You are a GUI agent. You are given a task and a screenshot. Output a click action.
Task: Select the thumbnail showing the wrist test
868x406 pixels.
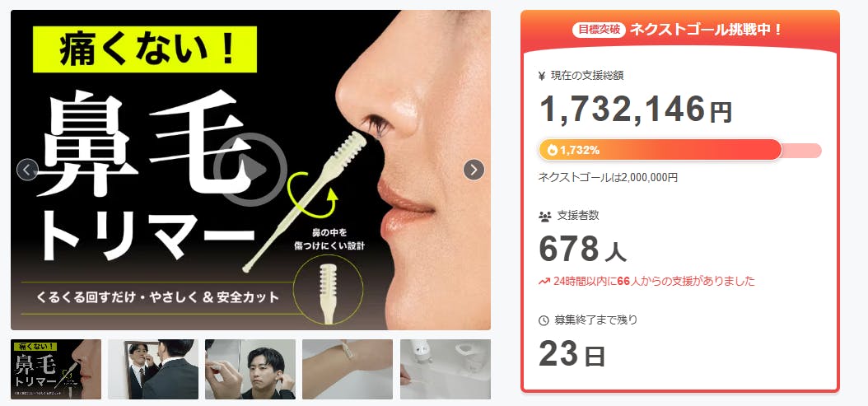[x=348, y=369]
